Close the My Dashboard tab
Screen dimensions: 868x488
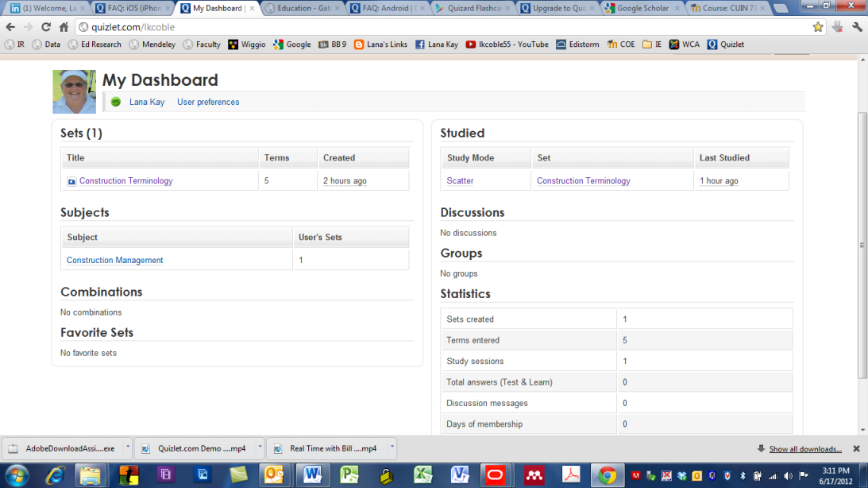tap(252, 8)
